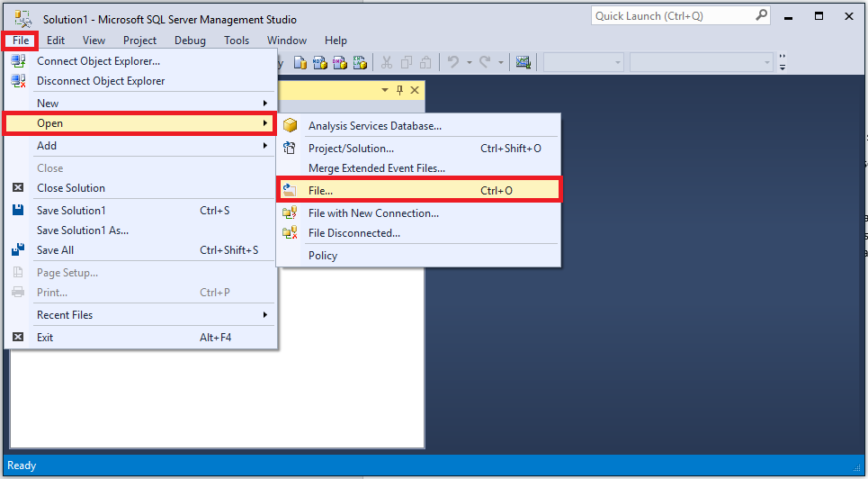The image size is (868, 479).
Task: Choose Project/Solution... in Open submenu
Action: click(419, 149)
